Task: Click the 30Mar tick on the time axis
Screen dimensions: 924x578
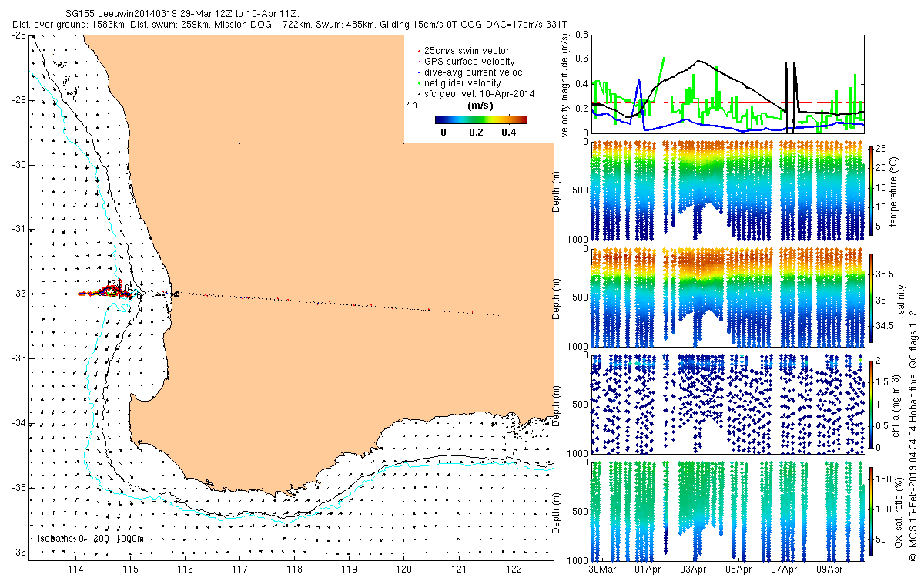Action: point(603,570)
